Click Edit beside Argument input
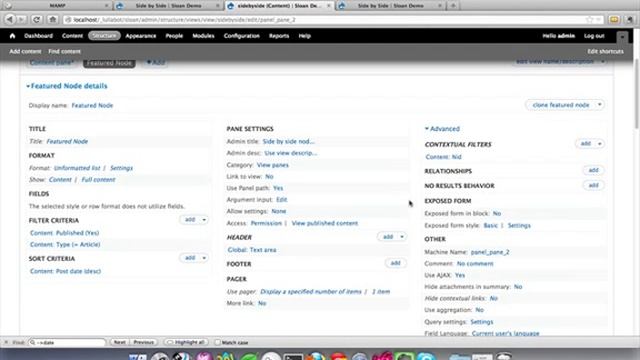This screenshot has width=640, height=360. point(282,200)
